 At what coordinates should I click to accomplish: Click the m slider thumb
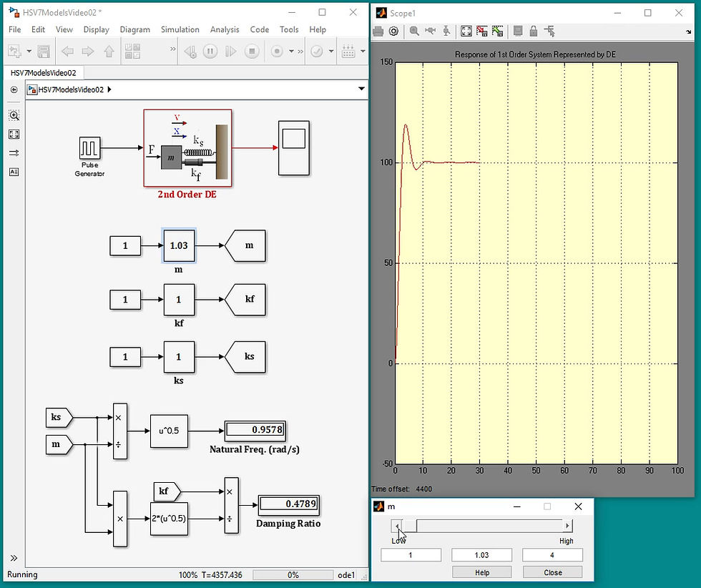tap(408, 525)
